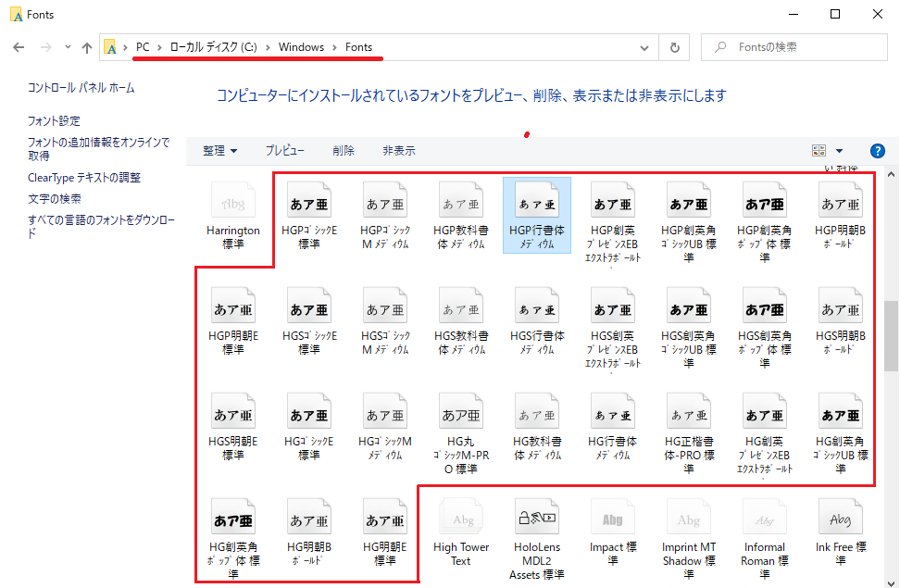The height and width of the screenshot is (588, 900).
Task: Expand the view options dropdown arrow
Action: 839,150
